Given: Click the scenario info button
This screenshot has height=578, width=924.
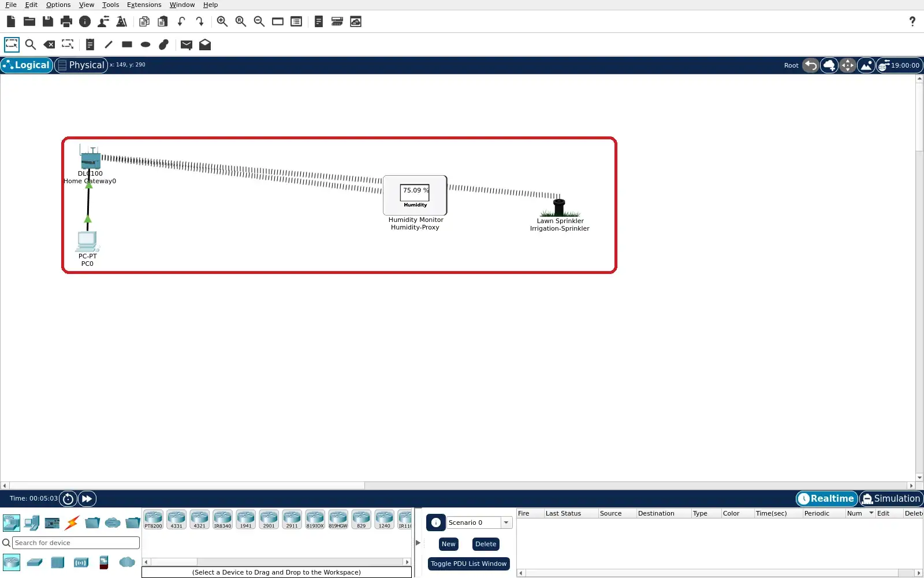Looking at the screenshot, I should pos(436,523).
